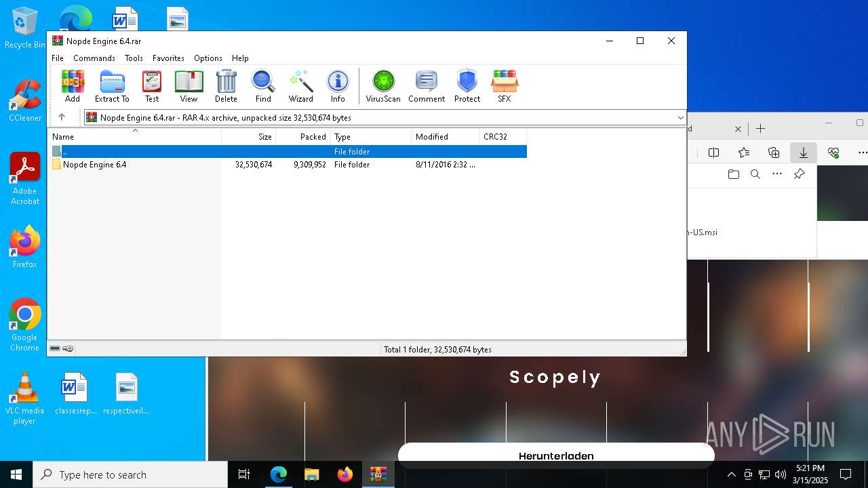Open the Find magnifier tool
Viewport: 868px width, 488px height.
click(263, 86)
